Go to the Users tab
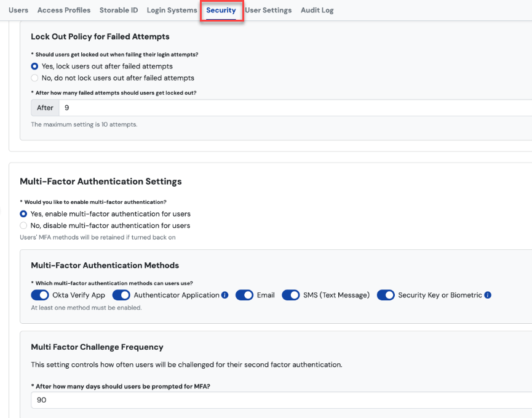Image resolution: width=532 pixels, height=418 pixels. click(18, 10)
